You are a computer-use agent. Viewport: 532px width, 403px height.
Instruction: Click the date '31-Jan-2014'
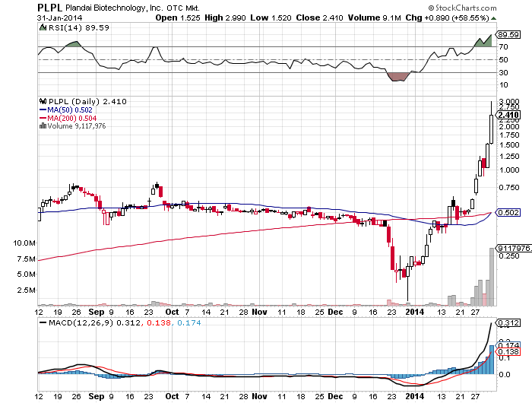(x=60, y=17)
